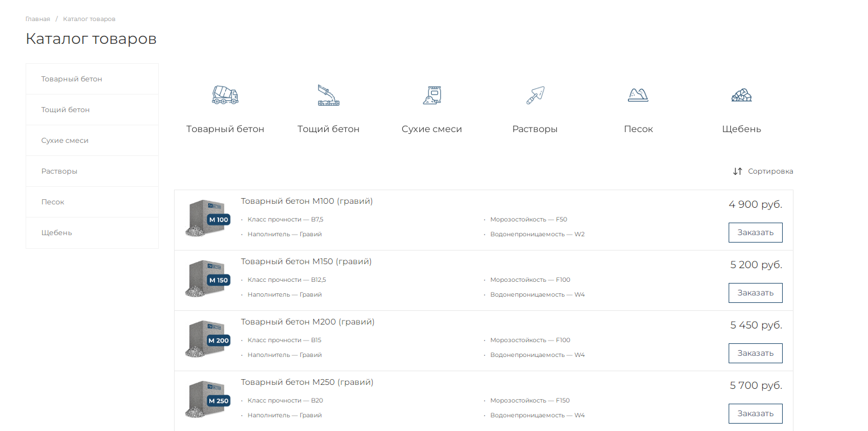Click Морозостойкость — F50 text
This screenshot has width=868, height=431.
(x=528, y=219)
